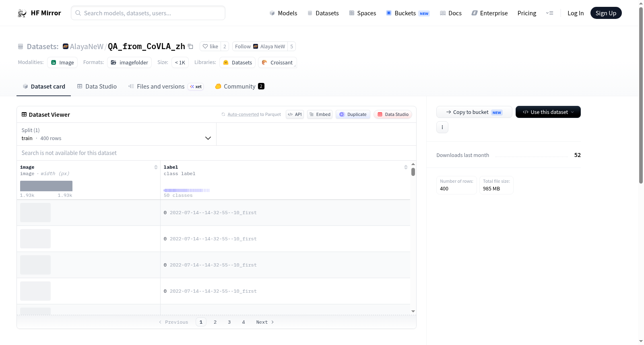Open the first row image thumbnail
Screen dimensions: 644x345
pyautogui.click(x=35, y=213)
